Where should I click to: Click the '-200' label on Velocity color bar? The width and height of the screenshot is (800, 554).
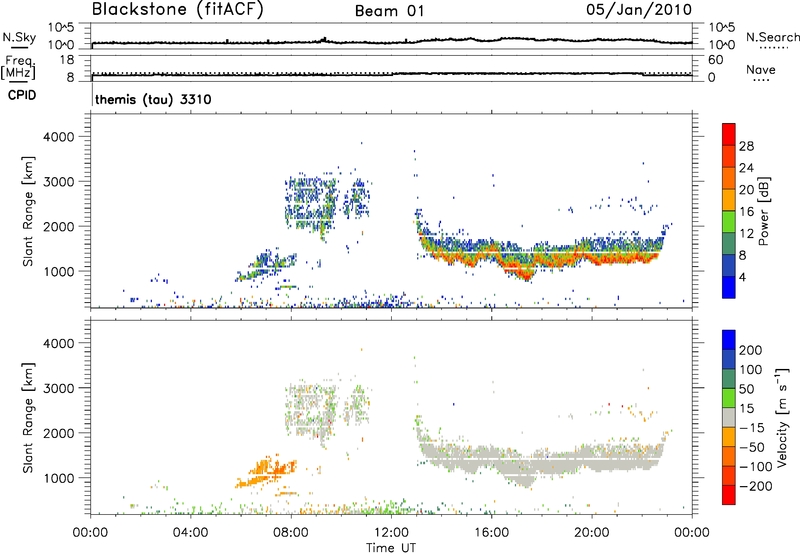point(756,486)
